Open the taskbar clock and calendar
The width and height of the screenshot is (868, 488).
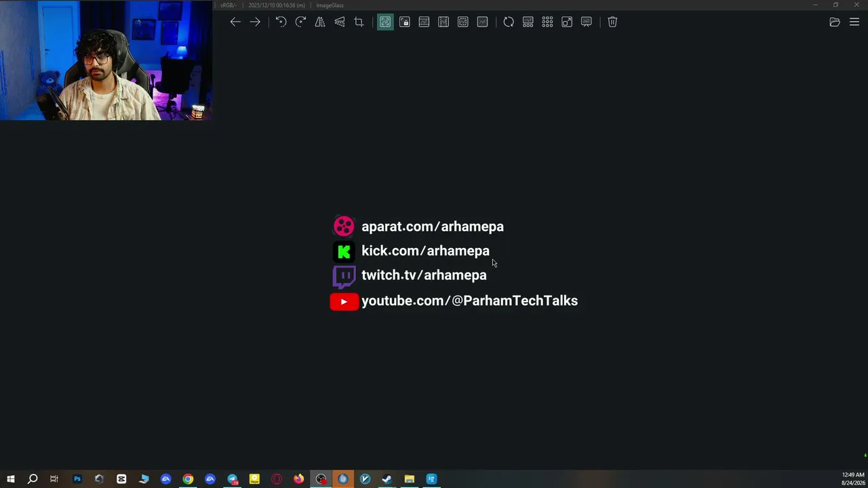pos(853,479)
